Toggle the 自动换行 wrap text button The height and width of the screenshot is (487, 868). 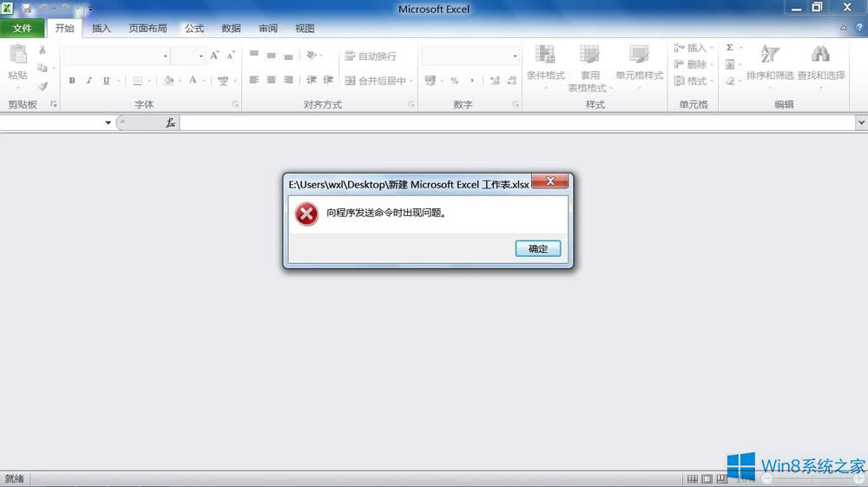[371, 56]
